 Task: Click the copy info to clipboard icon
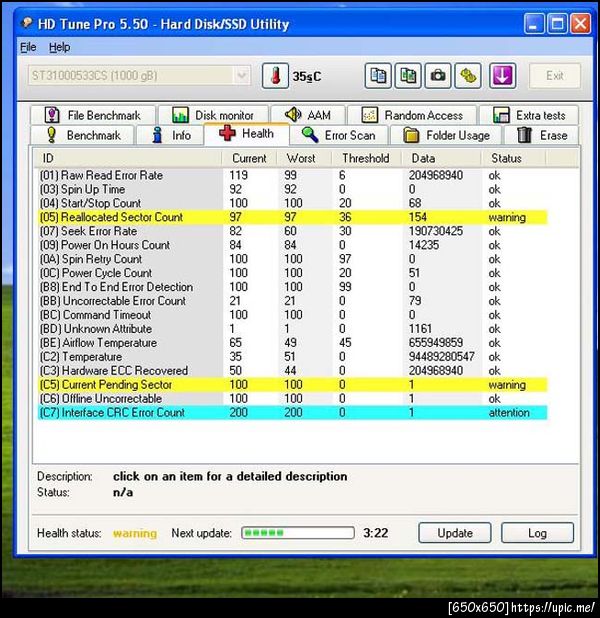[x=378, y=76]
